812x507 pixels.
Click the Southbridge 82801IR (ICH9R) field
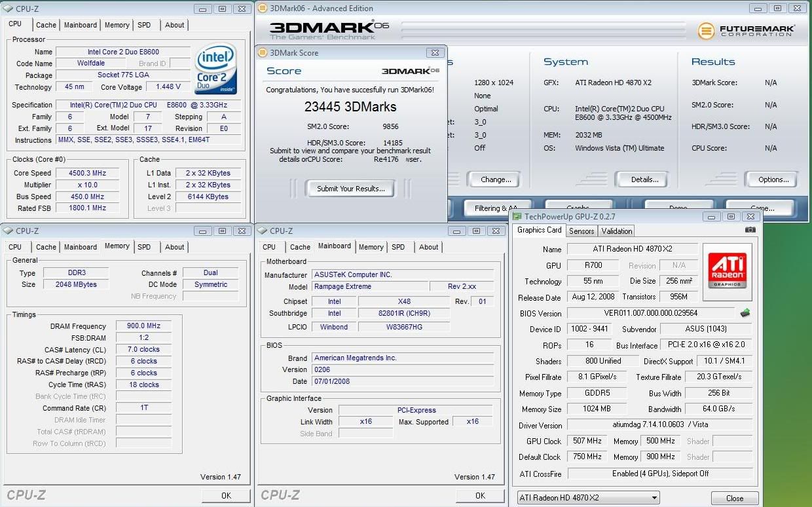(404, 313)
